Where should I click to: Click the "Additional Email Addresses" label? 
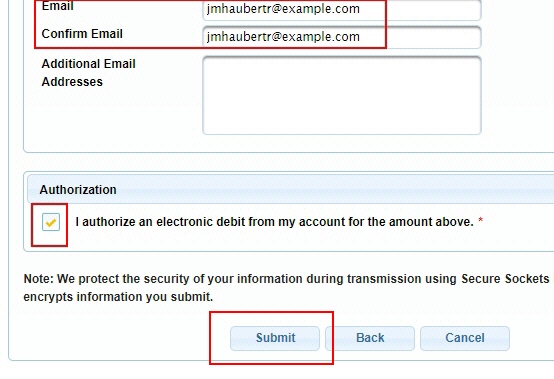click(x=88, y=73)
